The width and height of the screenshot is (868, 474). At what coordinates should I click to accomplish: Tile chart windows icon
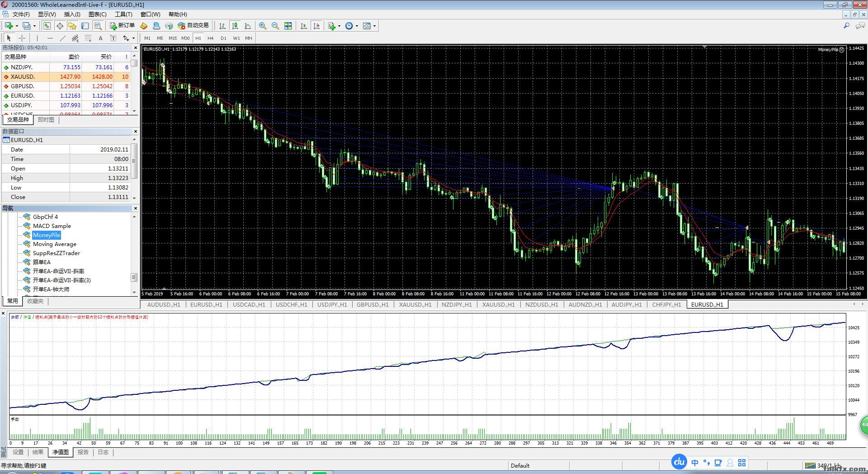(288, 26)
